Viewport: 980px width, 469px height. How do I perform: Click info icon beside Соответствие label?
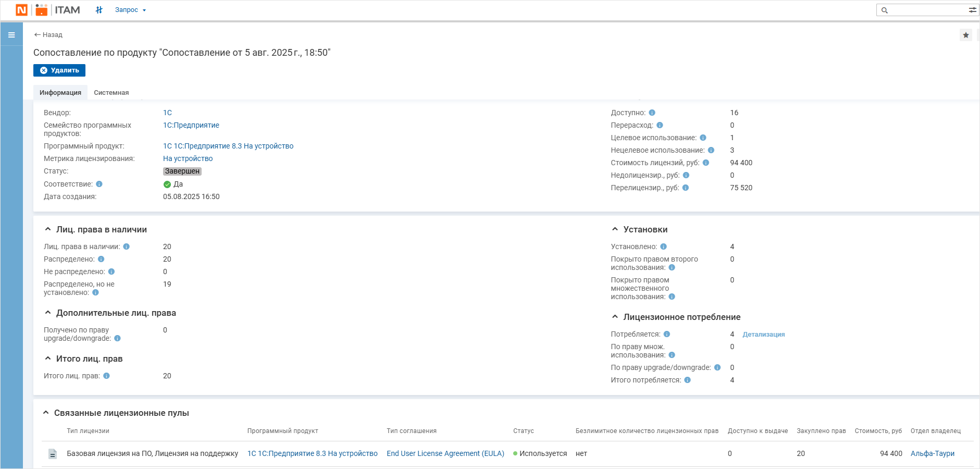99,184
